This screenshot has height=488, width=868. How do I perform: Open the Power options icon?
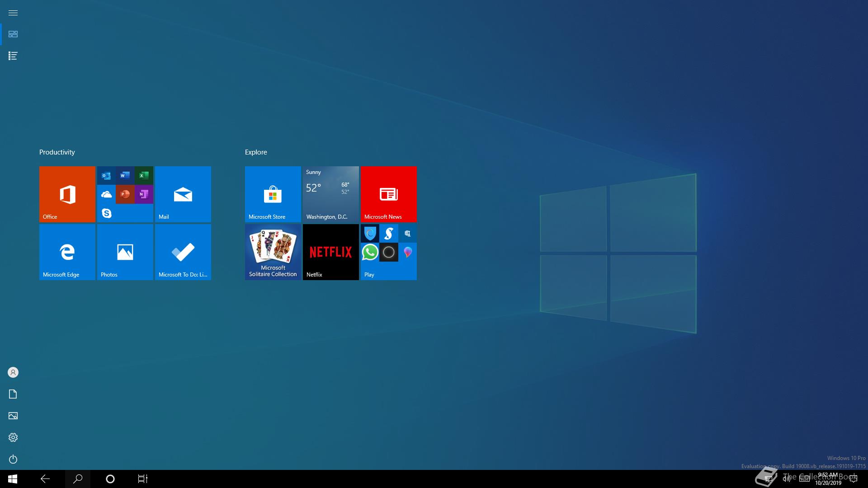click(13, 459)
